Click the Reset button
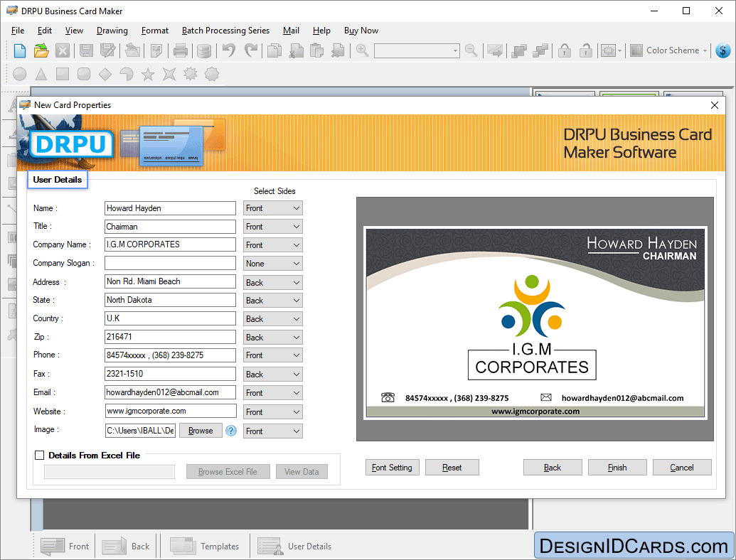This screenshot has width=736, height=560. [x=452, y=468]
